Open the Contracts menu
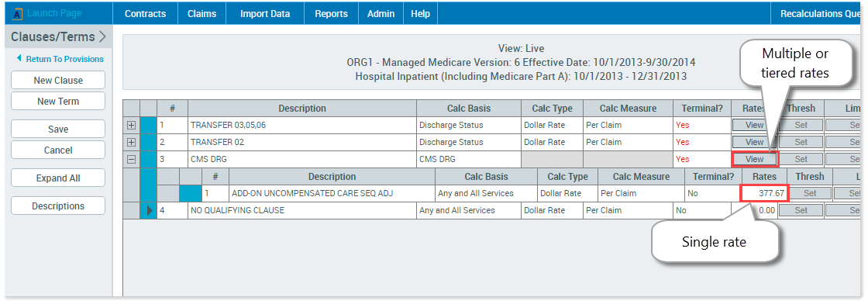868x304 pixels. point(145,14)
